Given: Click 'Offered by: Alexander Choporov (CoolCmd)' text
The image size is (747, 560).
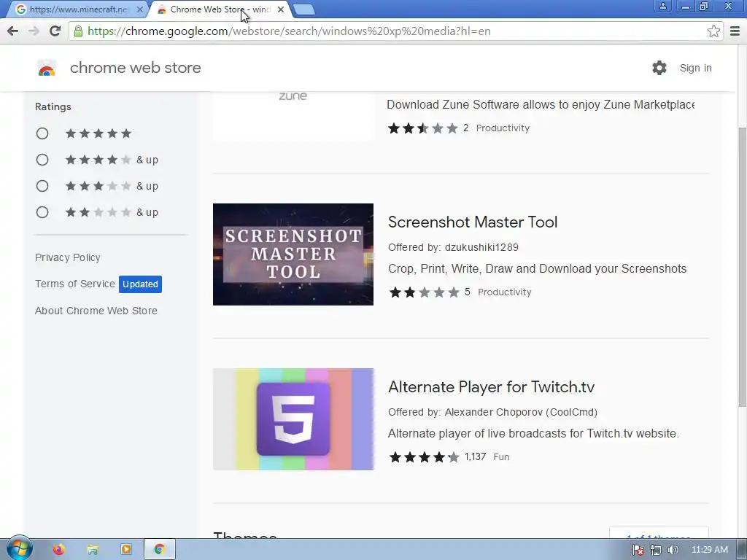Looking at the screenshot, I should tap(492, 412).
